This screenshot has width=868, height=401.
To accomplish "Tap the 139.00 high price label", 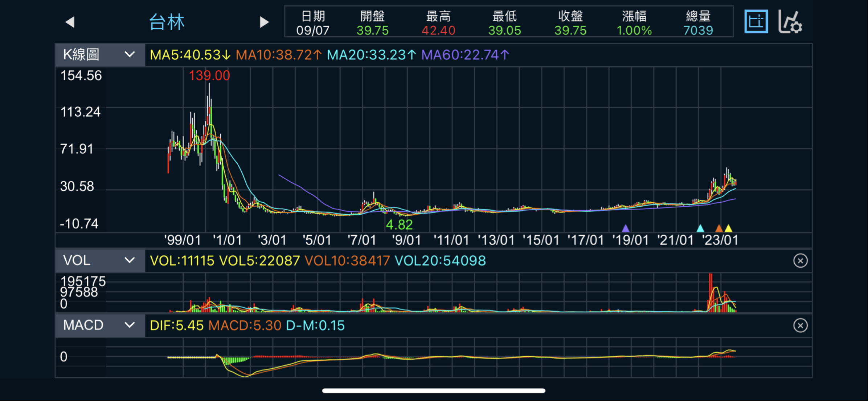I will coord(209,76).
